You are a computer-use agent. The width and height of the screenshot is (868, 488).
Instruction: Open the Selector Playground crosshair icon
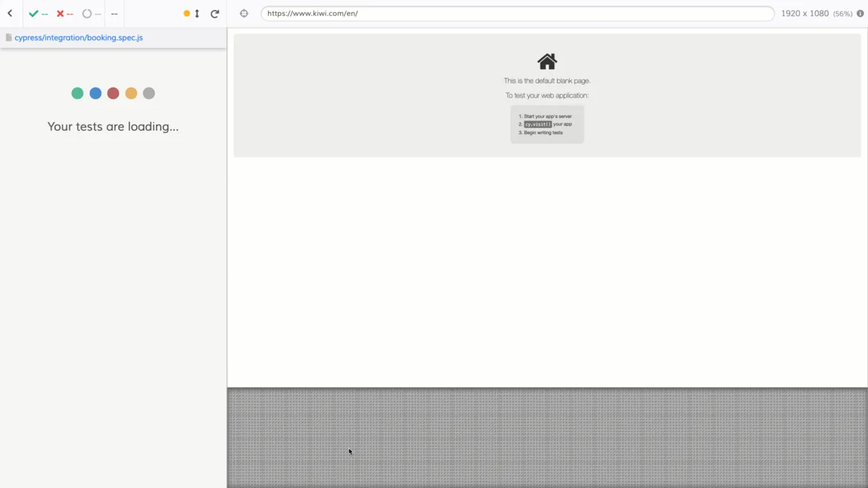pos(244,14)
